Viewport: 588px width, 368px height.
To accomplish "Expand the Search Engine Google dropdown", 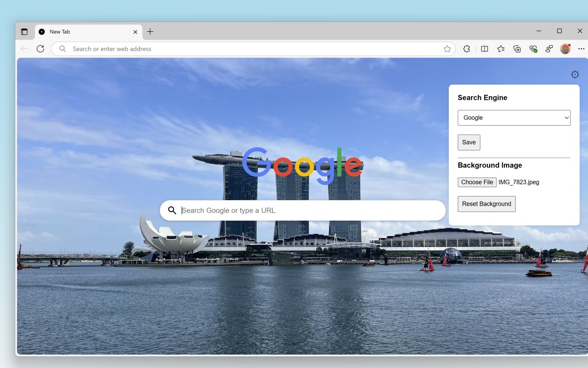I will pyautogui.click(x=514, y=118).
